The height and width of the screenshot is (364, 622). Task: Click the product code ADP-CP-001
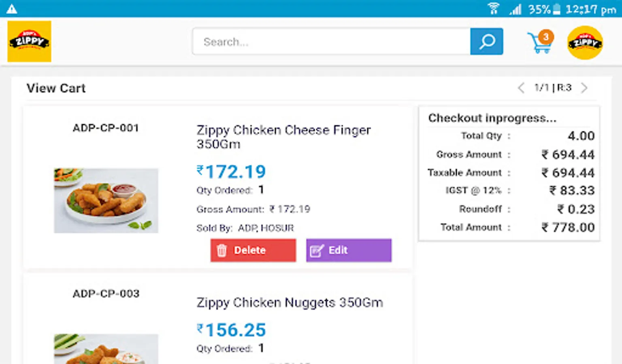106,128
